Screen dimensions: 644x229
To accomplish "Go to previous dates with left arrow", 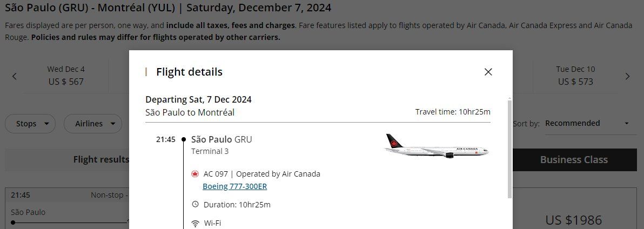I will pyautogui.click(x=15, y=76).
